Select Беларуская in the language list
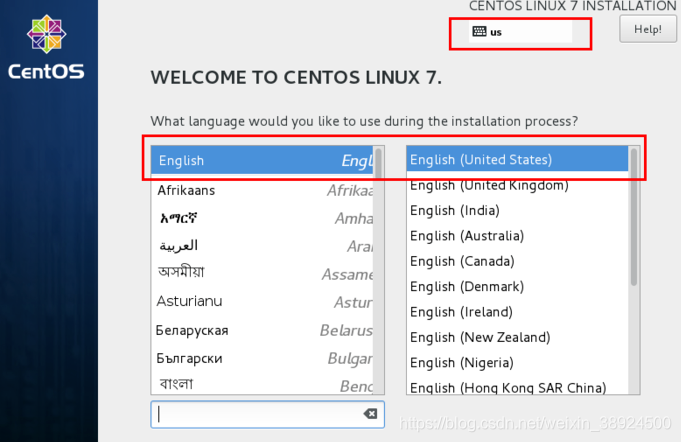This screenshot has width=681, height=442. pos(262,330)
